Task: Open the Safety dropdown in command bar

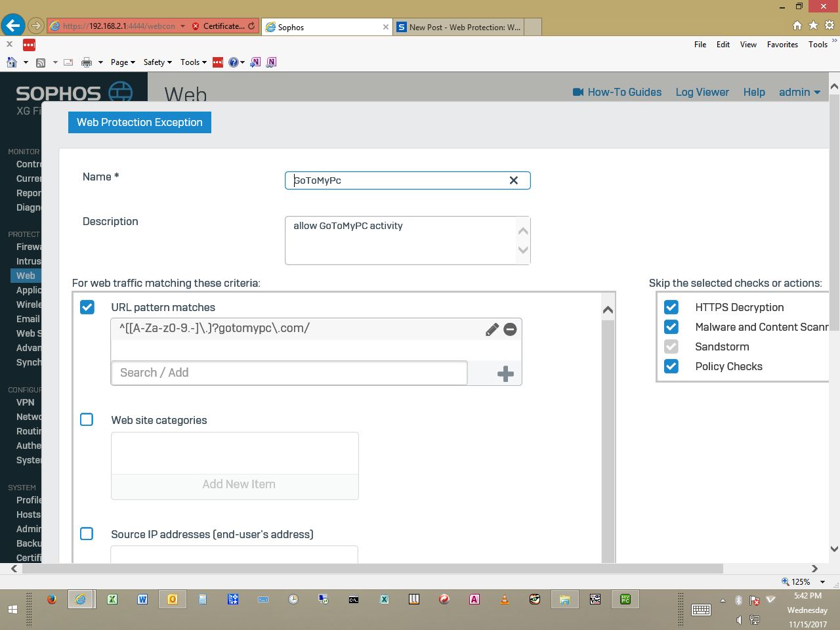Action: 157,62
